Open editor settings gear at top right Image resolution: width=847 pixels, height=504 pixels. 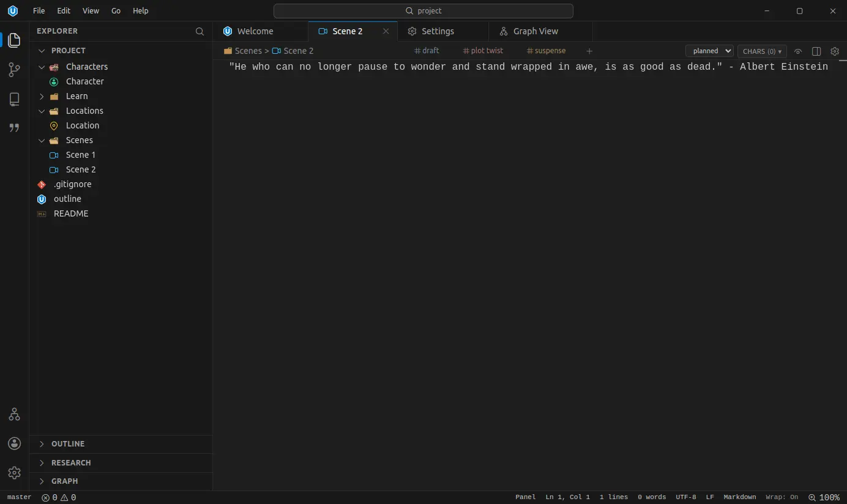coord(834,51)
